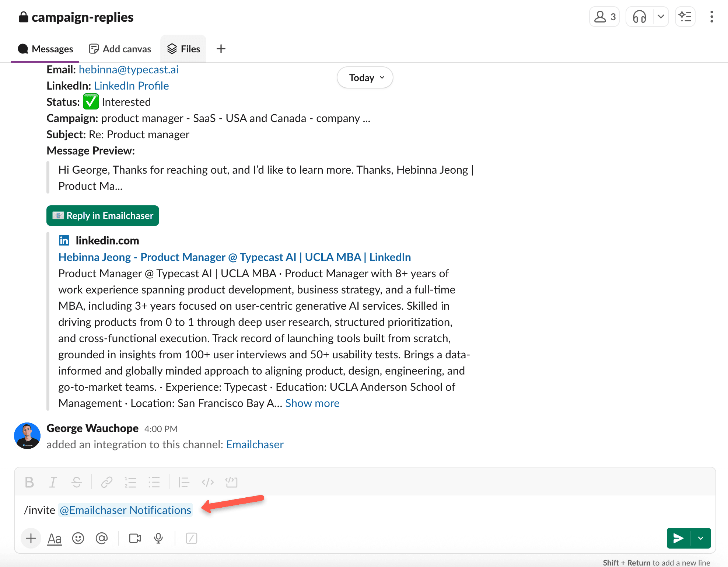Open the emoji picker

coord(78,539)
